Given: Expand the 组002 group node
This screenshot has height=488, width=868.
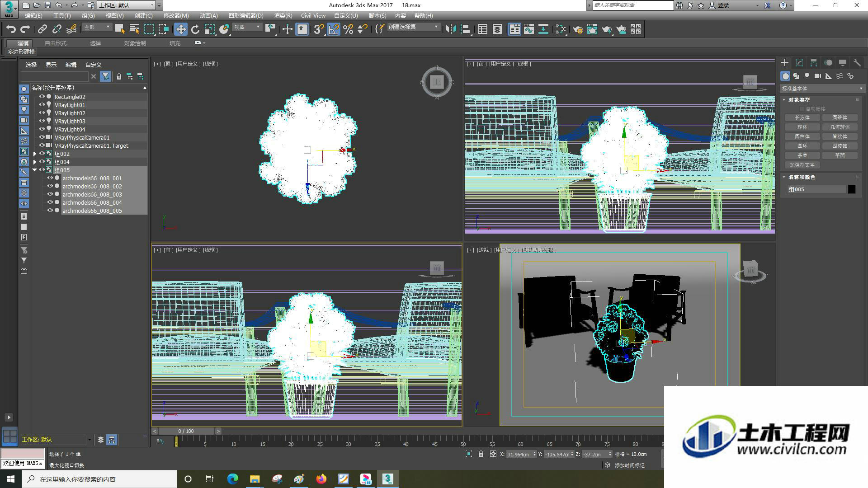Looking at the screenshot, I should pos(35,154).
